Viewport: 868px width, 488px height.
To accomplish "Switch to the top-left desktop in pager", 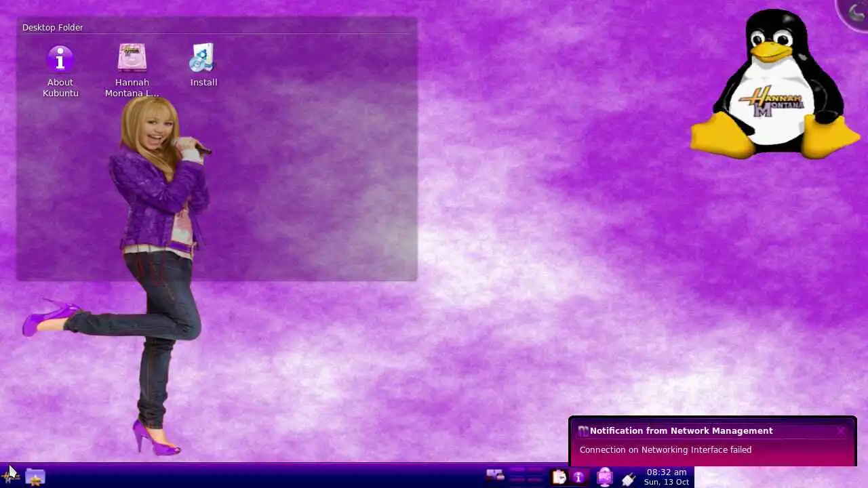I will (517, 470).
